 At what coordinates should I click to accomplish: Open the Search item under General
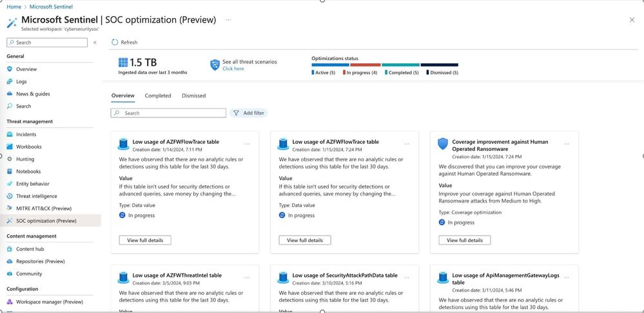pos(23,106)
